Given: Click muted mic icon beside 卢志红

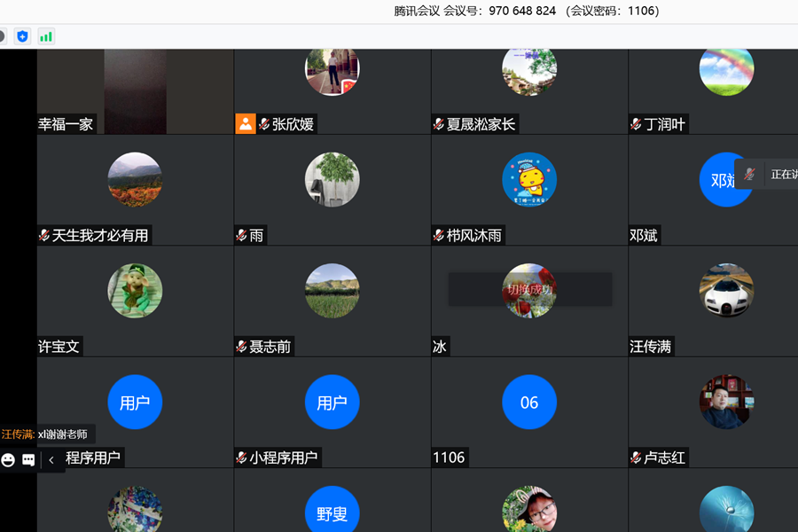Looking at the screenshot, I should point(637,458).
